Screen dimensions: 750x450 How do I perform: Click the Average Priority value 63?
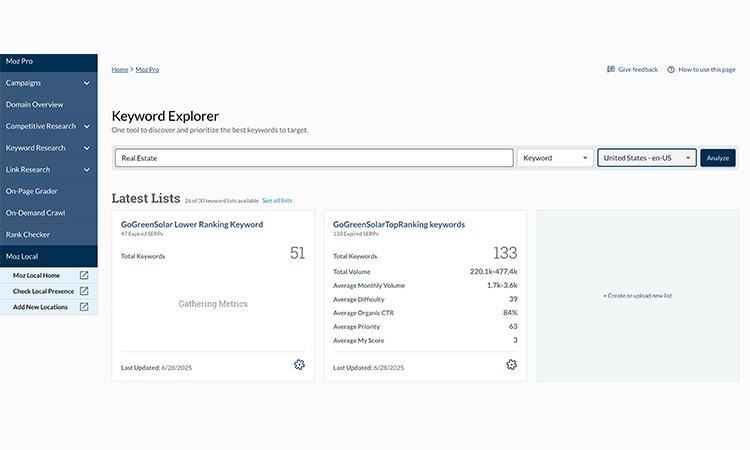click(513, 326)
